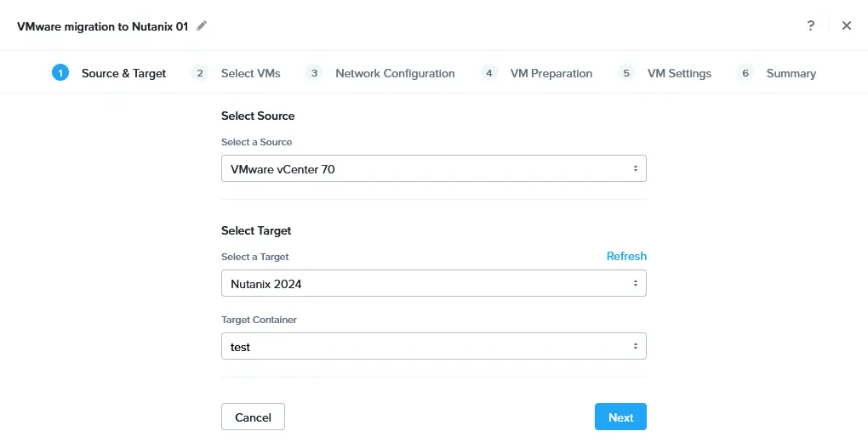Screen dimensions: 868x448
Task: Open the Nutanix 2024 target dropdown
Action: point(434,284)
